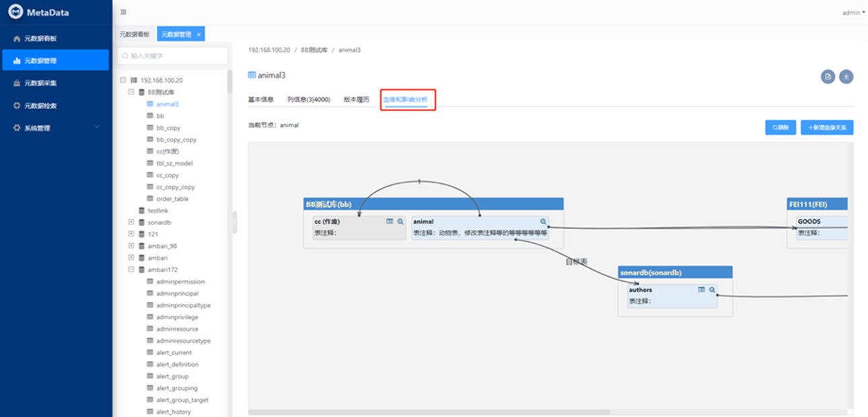Image resolution: width=868 pixels, height=417 pixels.
Task: Click the 刷新 refresh button
Action: tap(781, 127)
